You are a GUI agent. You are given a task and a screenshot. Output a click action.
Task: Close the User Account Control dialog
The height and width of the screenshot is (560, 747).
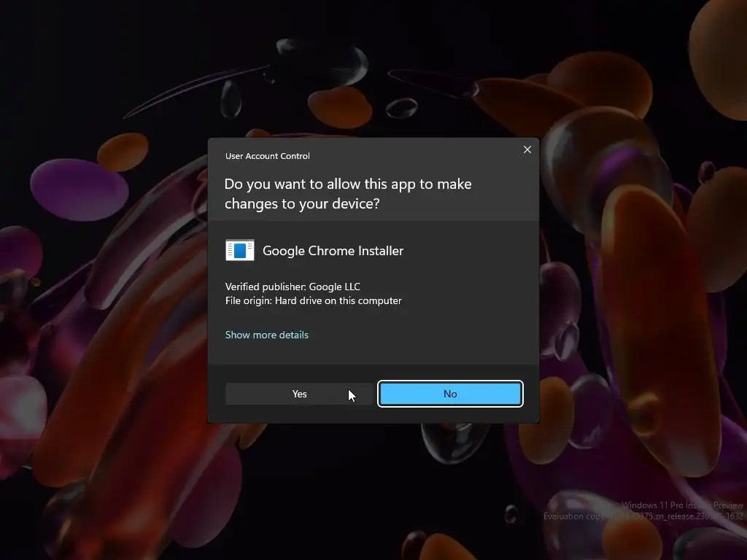point(527,149)
